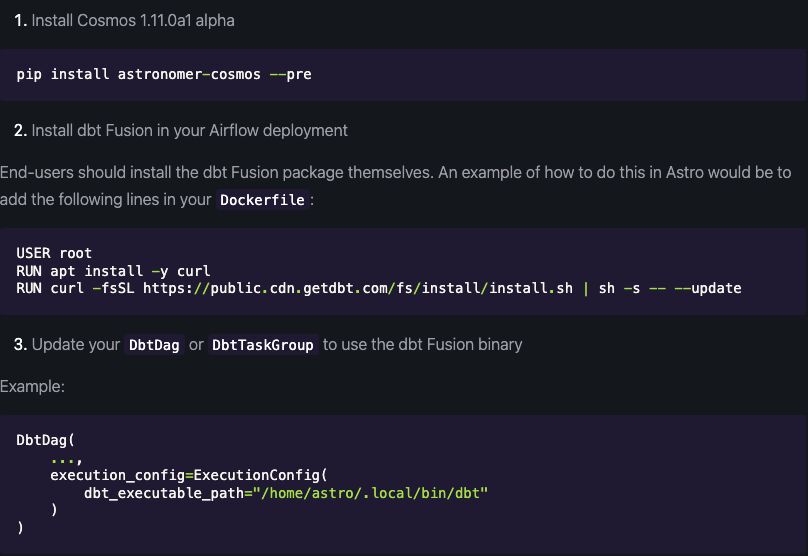Click the 'USER root' line in the code block
Image resolution: width=808 pixels, height=556 pixels.
pos(54,253)
